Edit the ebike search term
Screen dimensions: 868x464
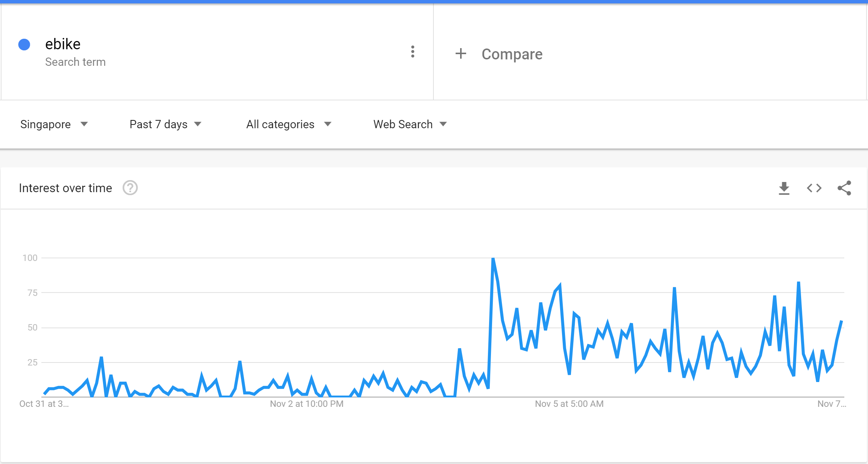pyautogui.click(x=63, y=44)
